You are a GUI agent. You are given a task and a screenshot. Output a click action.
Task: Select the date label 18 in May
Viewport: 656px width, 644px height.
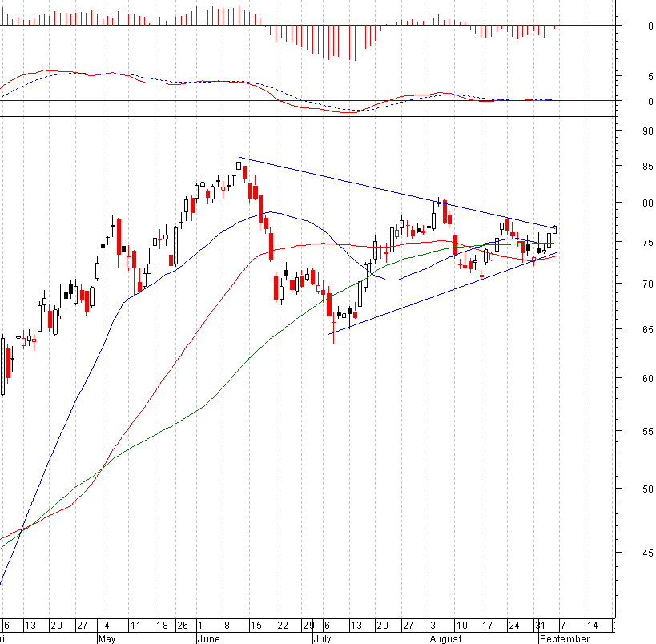point(162,626)
